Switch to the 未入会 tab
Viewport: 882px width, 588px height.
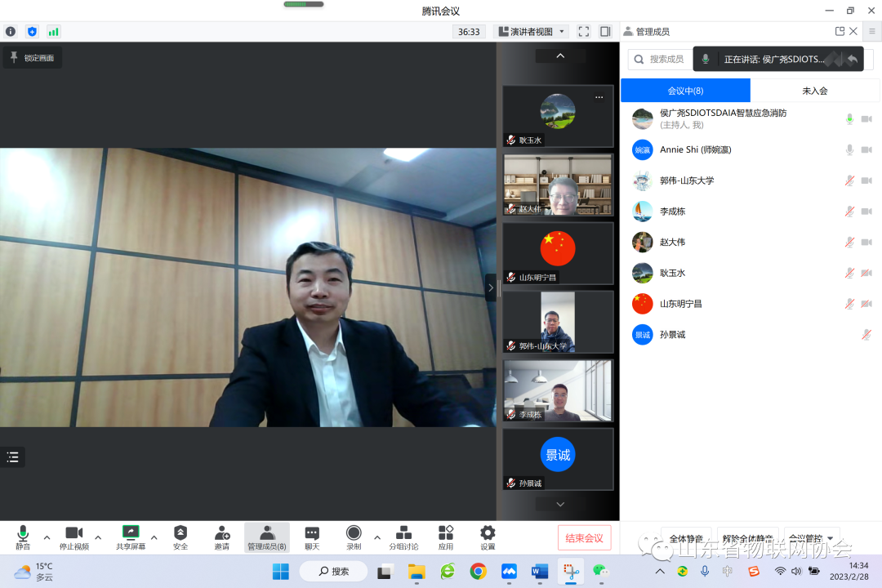(x=814, y=91)
